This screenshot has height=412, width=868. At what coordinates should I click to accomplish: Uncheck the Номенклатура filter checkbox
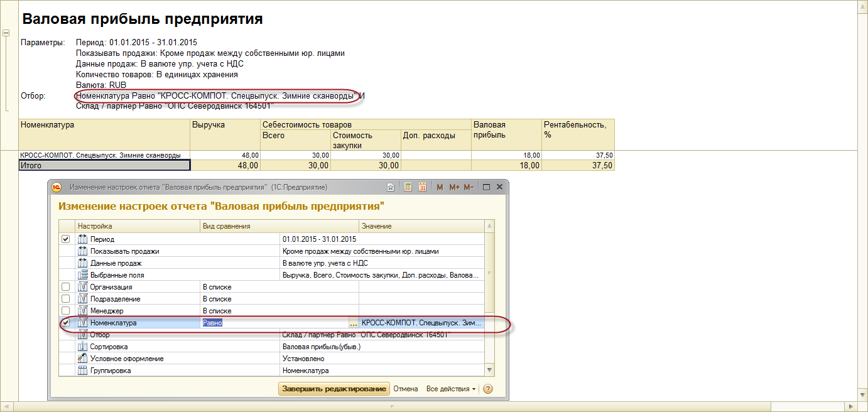(65, 323)
